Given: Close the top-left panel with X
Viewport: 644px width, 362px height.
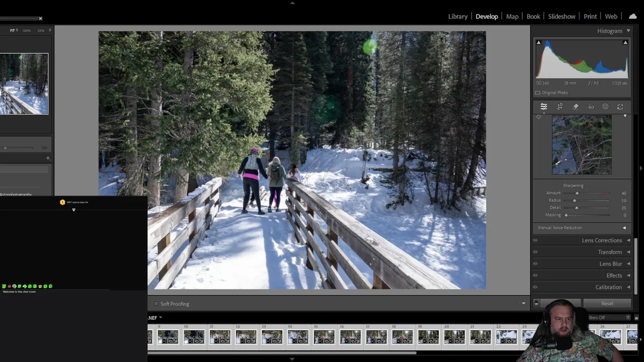Looking at the screenshot, I should click(40, 19).
